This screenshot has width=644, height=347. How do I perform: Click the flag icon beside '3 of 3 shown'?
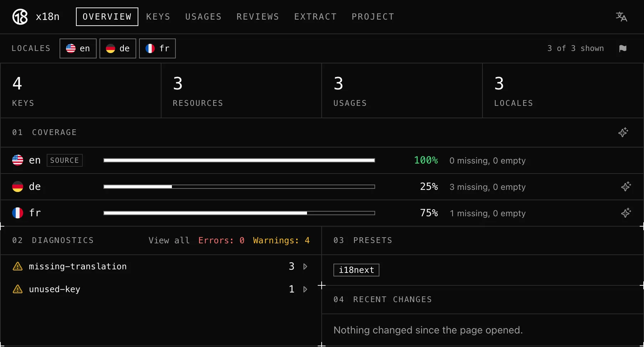(623, 48)
